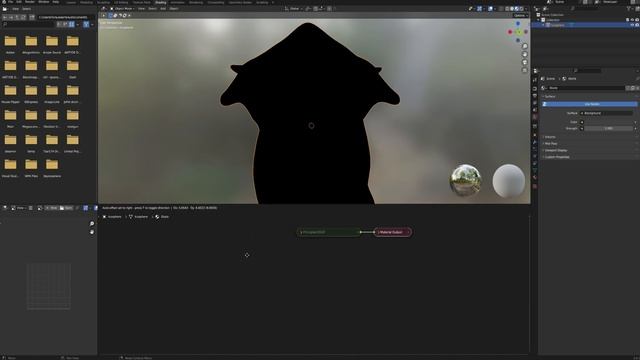Expand the Mist Pass panel
This screenshot has width=640, height=360.
tap(551, 144)
